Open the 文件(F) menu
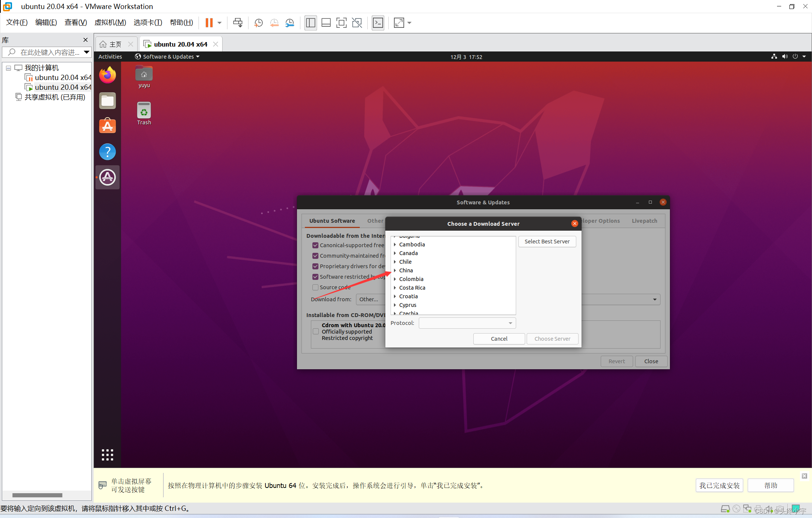The height and width of the screenshot is (518, 812). (x=17, y=23)
